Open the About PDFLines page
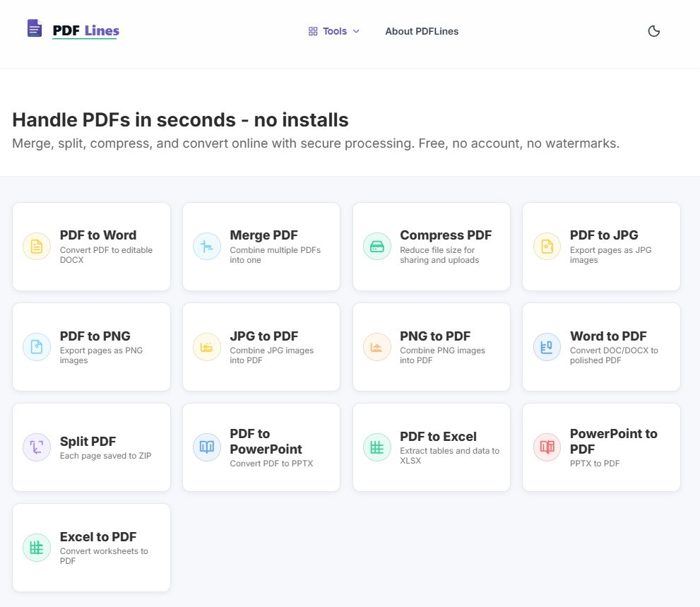The image size is (700, 607). click(422, 31)
